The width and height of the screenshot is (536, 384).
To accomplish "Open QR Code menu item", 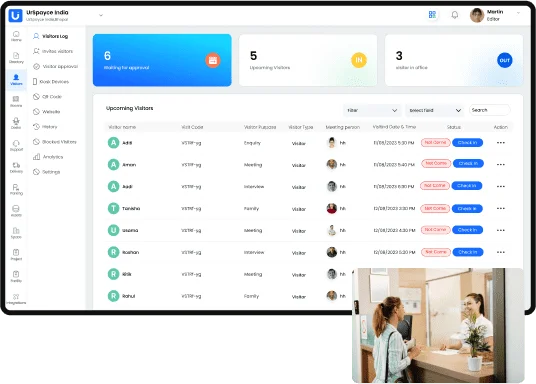I will pos(48,96).
